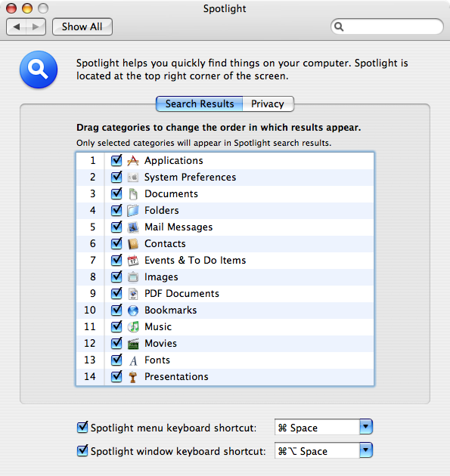Select the Events & To Do Items label

[x=195, y=261]
